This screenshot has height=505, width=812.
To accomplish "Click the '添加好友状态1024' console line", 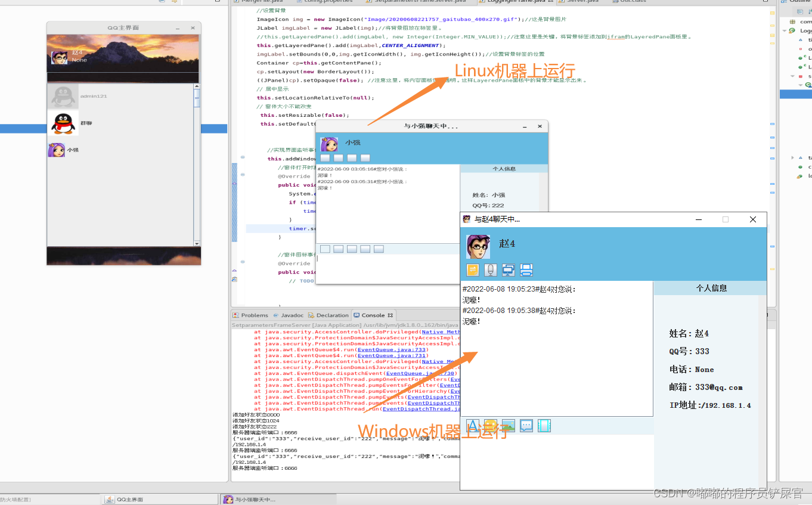I will (255, 420).
